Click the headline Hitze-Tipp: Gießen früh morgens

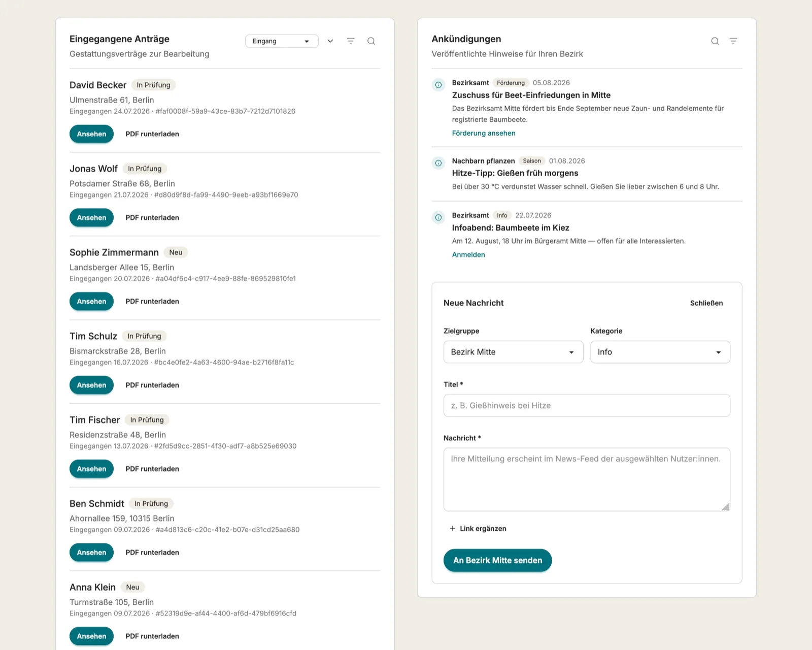515,173
